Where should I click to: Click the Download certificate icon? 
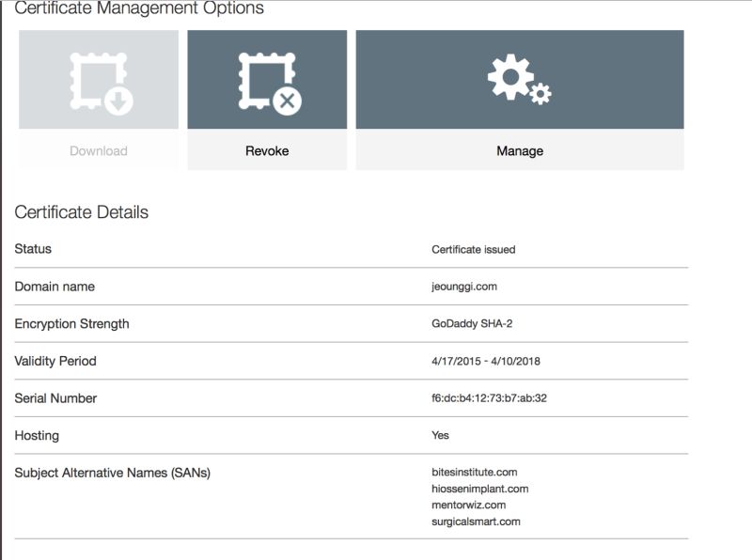pos(97,80)
